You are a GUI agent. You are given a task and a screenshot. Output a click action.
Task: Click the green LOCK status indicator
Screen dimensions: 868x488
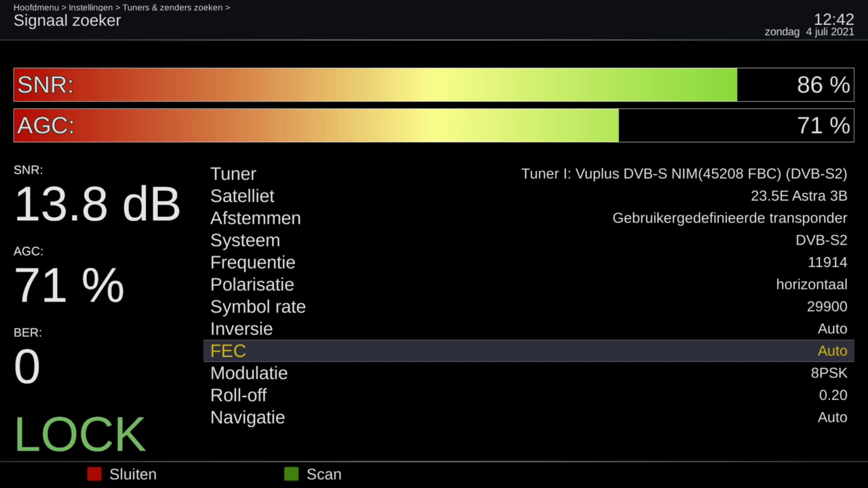tap(80, 434)
